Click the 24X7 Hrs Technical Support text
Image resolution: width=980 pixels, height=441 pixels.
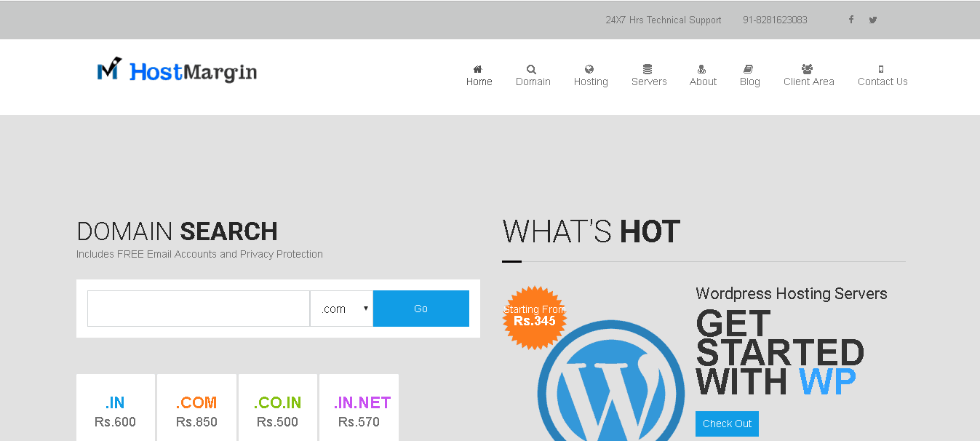tap(664, 20)
